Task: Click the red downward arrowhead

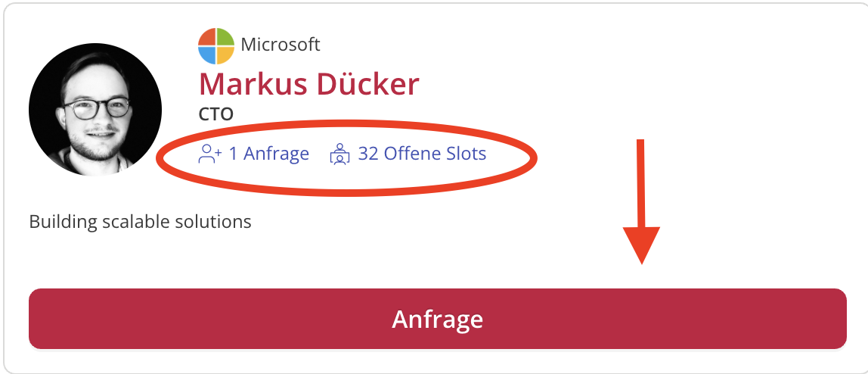Action: click(x=642, y=245)
